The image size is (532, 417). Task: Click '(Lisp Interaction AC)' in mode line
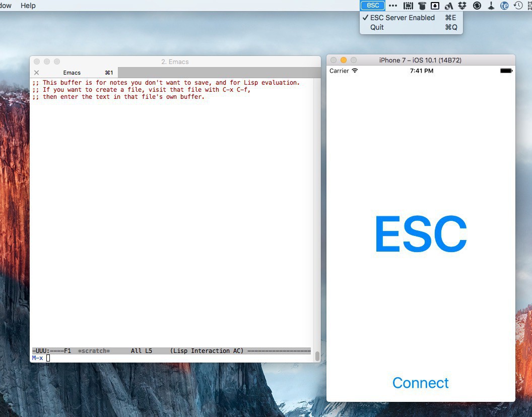(x=207, y=351)
